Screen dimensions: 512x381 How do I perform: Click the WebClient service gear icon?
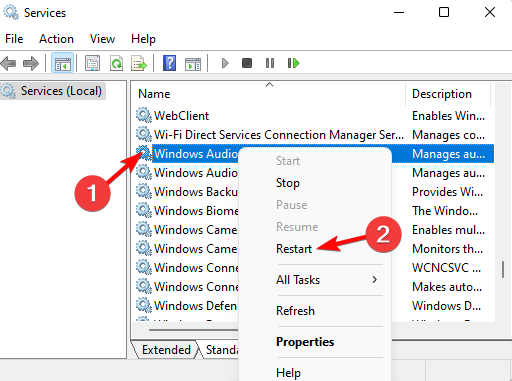click(144, 115)
